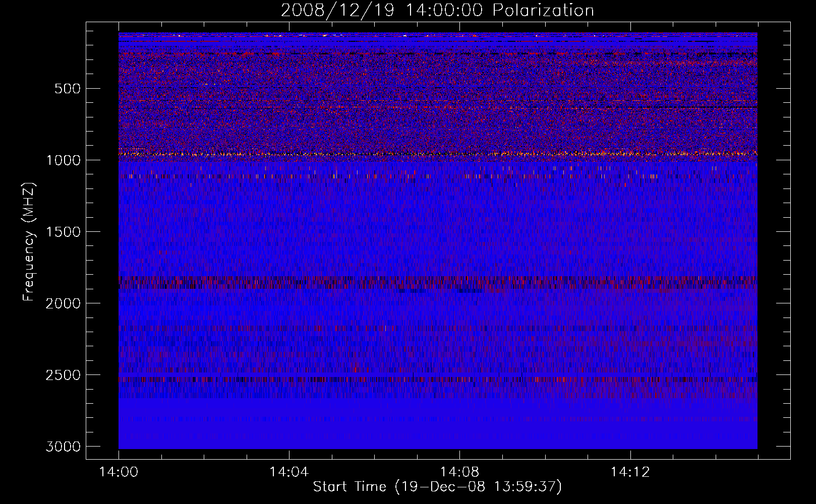Click the 'Start Time (19-Dec-08 13:59:37)' label

(437, 487)
